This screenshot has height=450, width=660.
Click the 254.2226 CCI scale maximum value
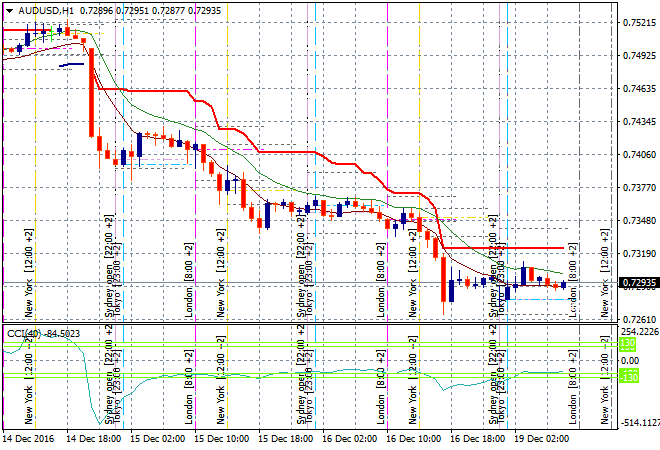[x=640, y=332]
